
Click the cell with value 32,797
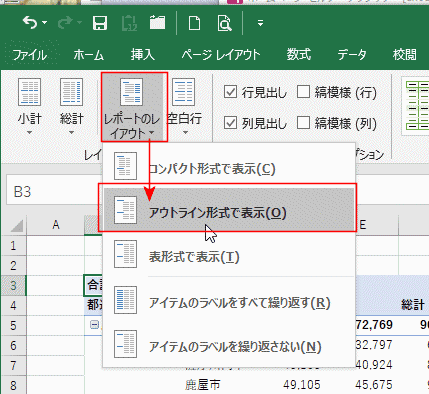(x=374, y=345)
